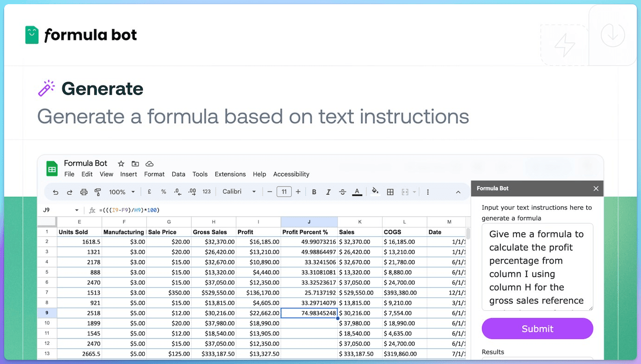Open the merge cells dropdown arrow
Viewport: 641px width, 364px height.
click(x=415, y=192)
